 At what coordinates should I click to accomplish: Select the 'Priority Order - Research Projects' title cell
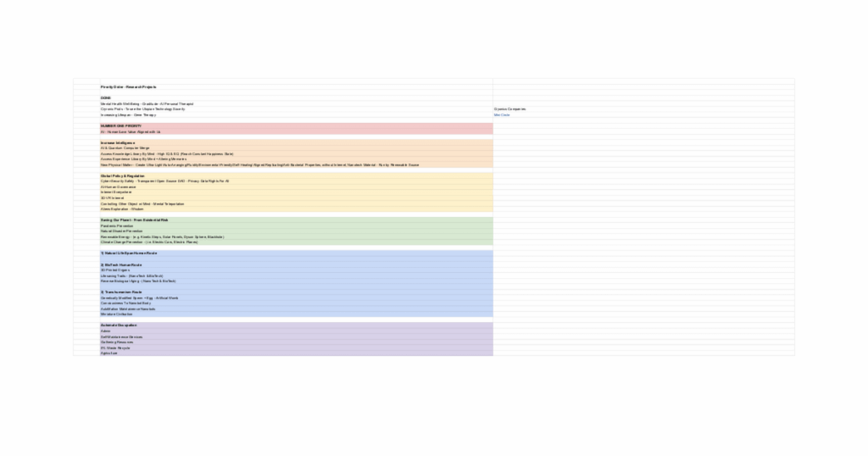[x=296, y=87]
